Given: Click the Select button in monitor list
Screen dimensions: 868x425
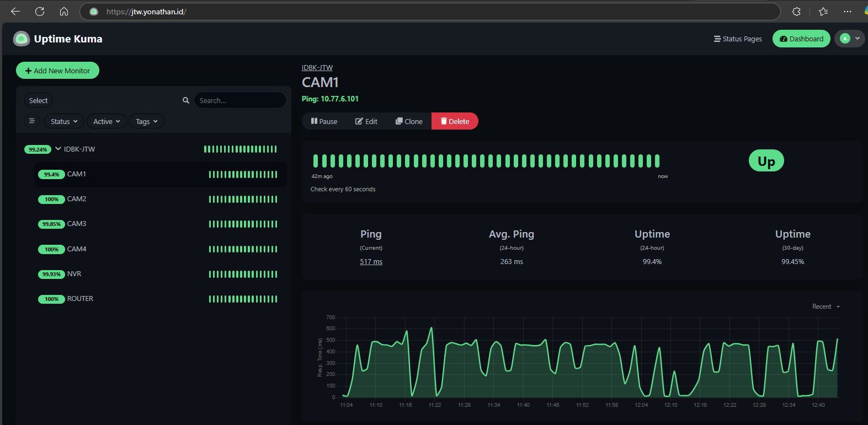Looking at the screenshot, I should click(38, 100).
